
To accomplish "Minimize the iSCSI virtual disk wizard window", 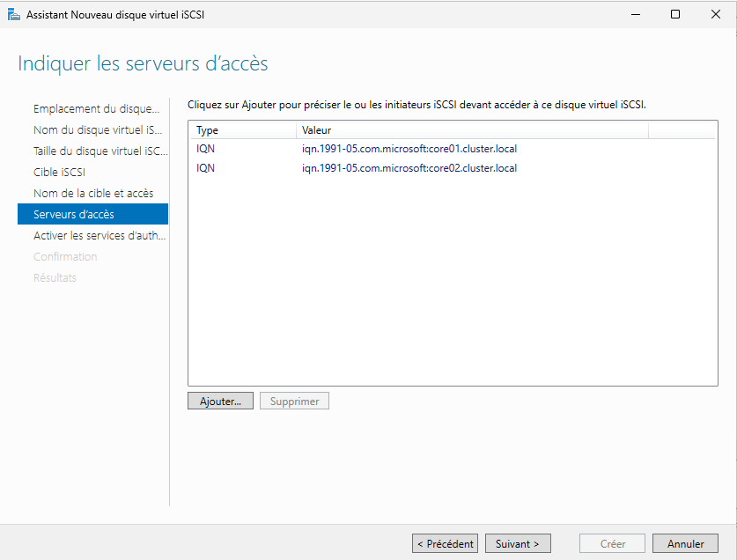I will pos(635,14).
